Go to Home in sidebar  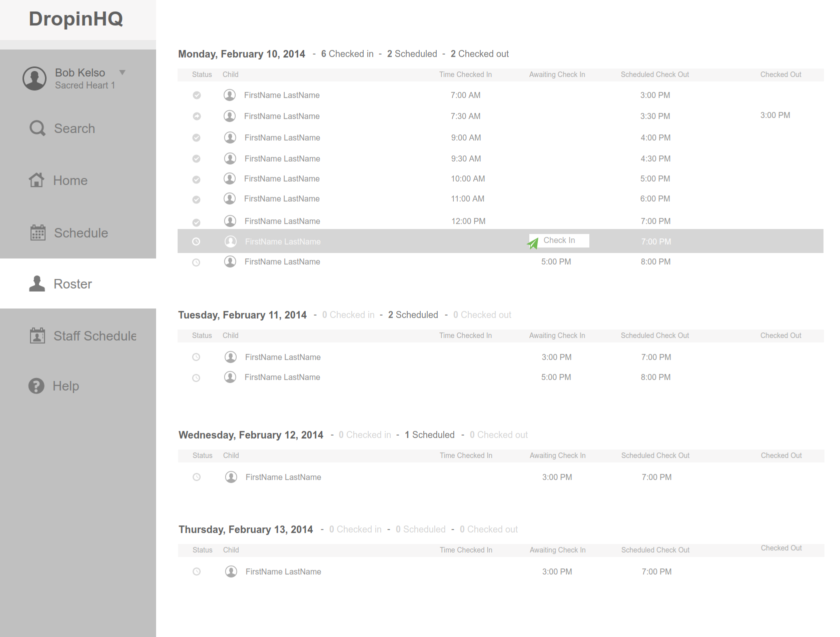(x=71, y=180)
